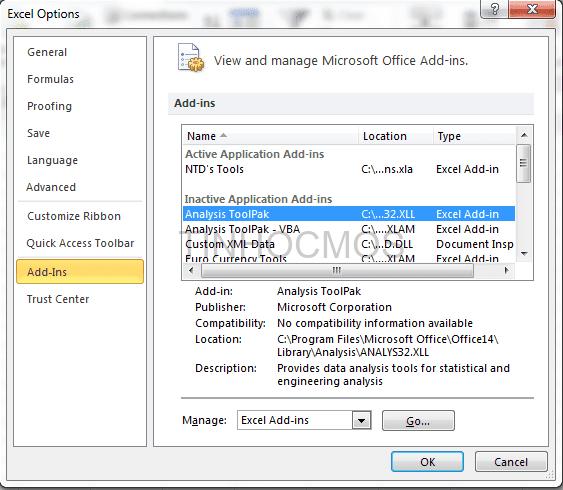Click the horizontal scroll left arrow
Screen dimensions: 563x490
click(x=191, y=270)
